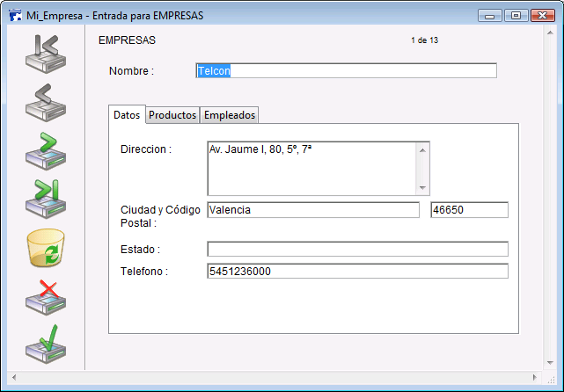Click the Direccion address text area
The height and width of the screenshot is (392, 564).
(311, 168)
